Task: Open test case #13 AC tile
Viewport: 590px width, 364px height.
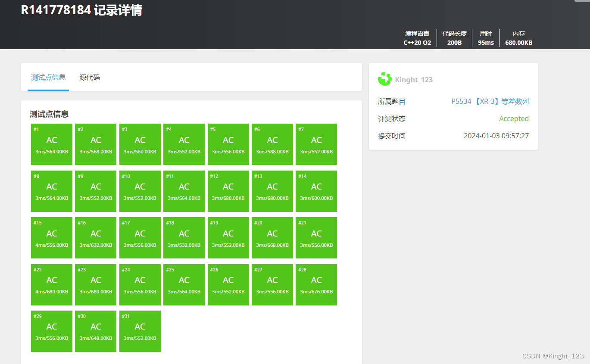Action: coord(272,191)
